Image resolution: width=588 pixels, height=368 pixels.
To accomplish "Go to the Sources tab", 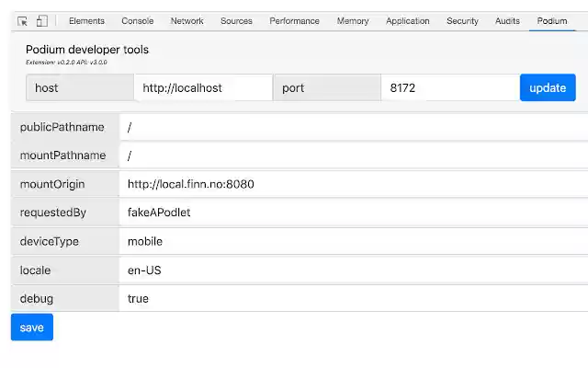I will 236,21.
